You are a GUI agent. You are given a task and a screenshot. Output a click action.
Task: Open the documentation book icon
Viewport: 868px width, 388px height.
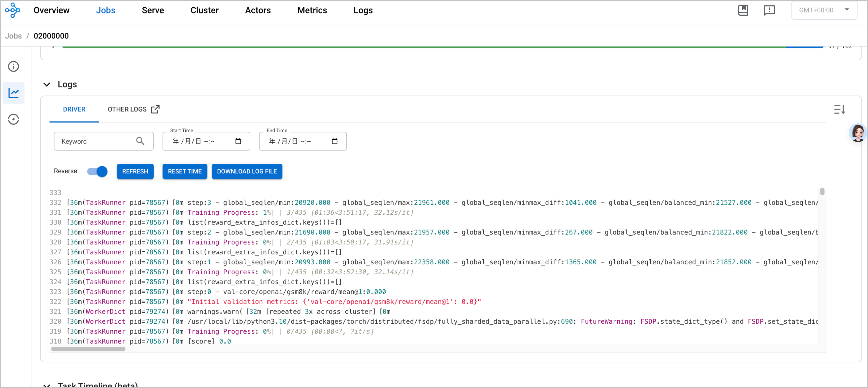coord(743,10)
